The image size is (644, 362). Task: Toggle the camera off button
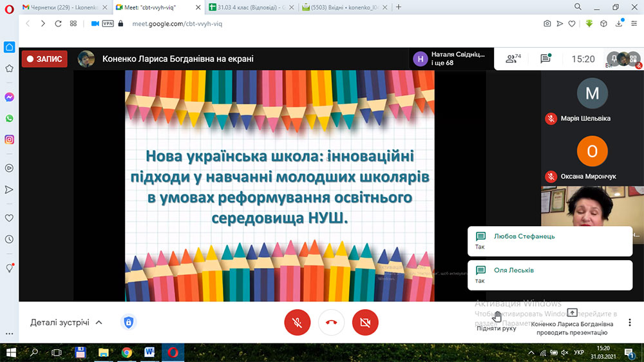pyautogui.click(x=365, y=323)
